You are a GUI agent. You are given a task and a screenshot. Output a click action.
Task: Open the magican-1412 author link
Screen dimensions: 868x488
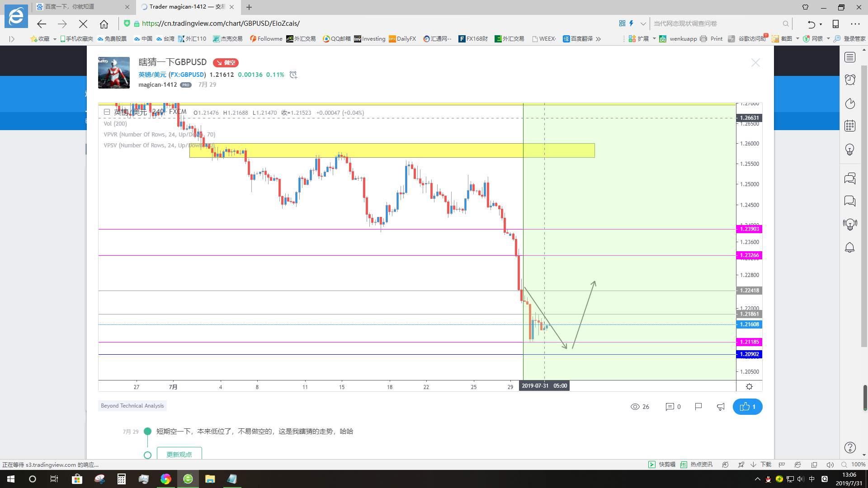click(x=157, y=84)
